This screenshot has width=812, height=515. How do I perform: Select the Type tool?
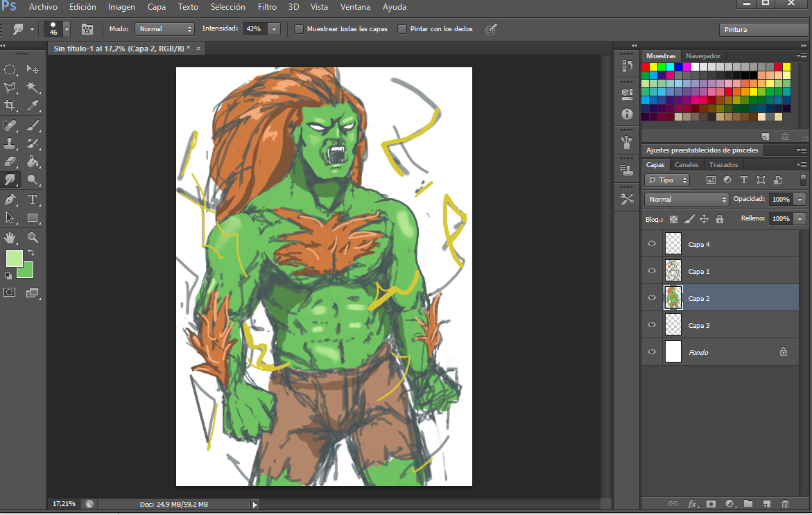pos(33,200)
